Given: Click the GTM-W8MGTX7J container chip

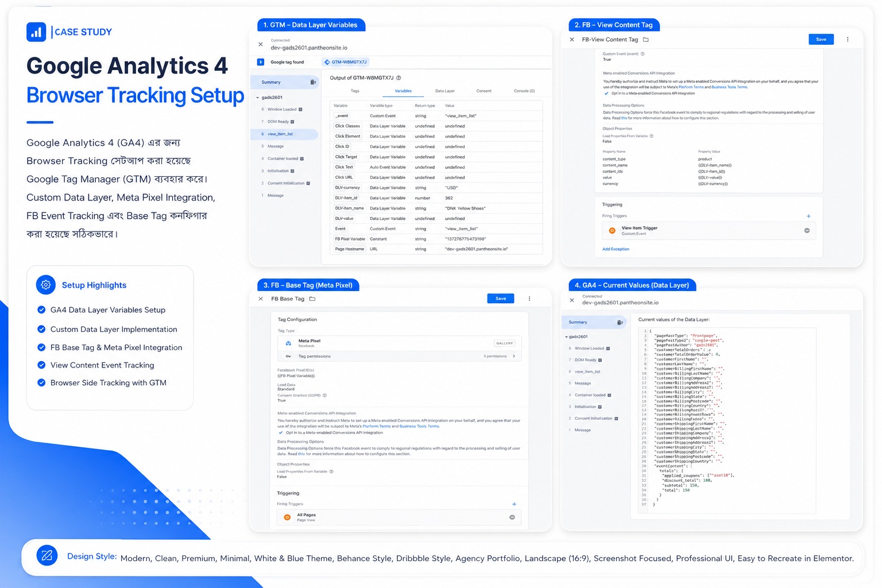Looking at the screenshot, I should (x=346, y=62).
